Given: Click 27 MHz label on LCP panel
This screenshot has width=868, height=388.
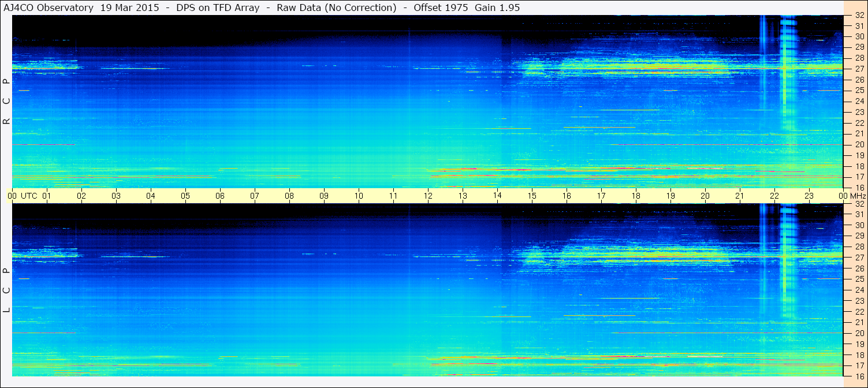Looking at the screenshot, I should 859,258.
